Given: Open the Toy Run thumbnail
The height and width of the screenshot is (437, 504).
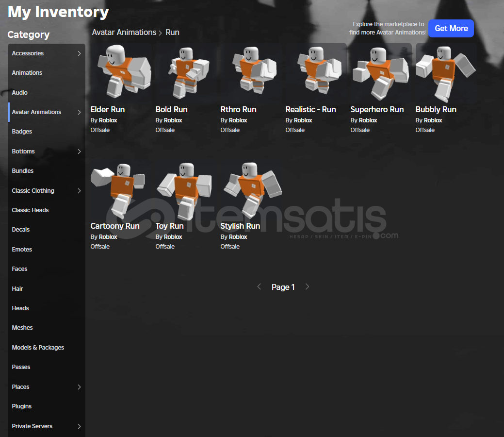Looking at the screenshot, I should pyautogui.click(x=184, y=189).
